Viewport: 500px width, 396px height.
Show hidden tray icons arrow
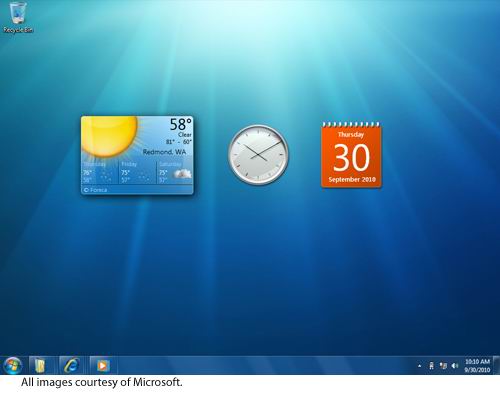(x=420, y=366)
